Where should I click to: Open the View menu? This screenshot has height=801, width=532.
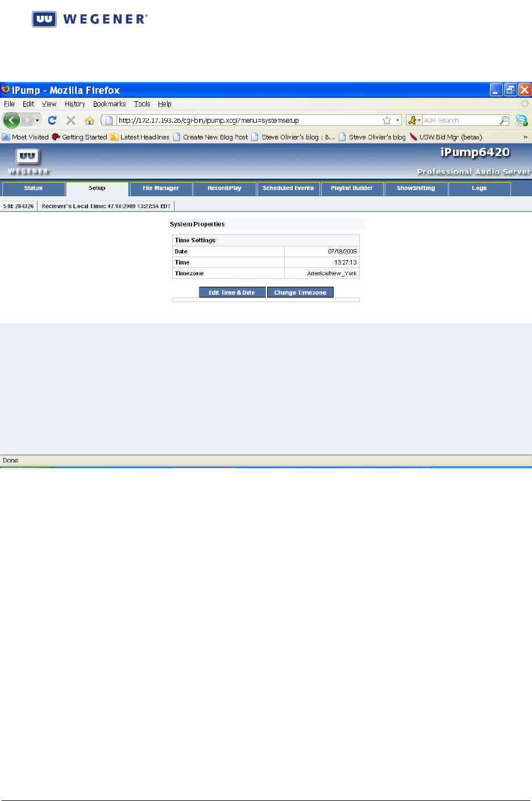tap(49, 104)
